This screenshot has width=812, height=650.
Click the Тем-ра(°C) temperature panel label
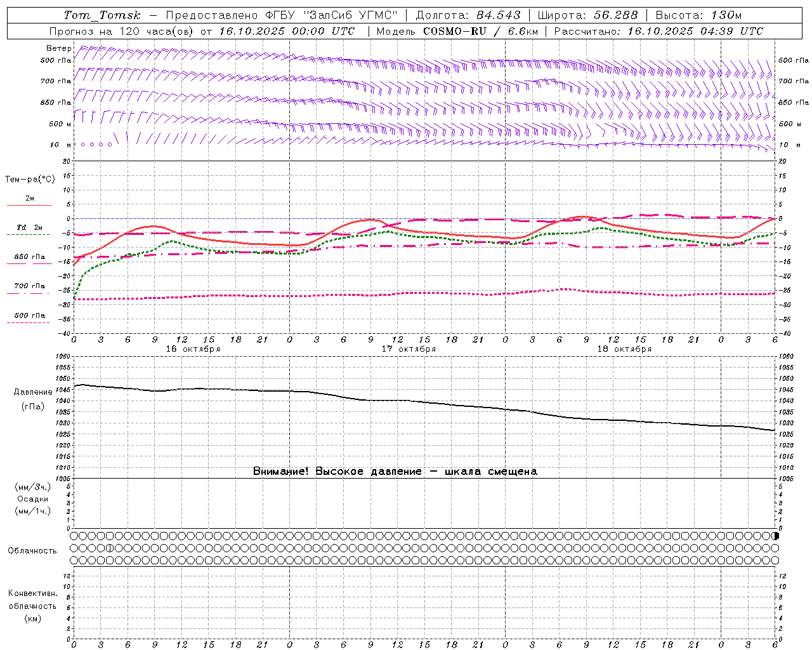30,180
